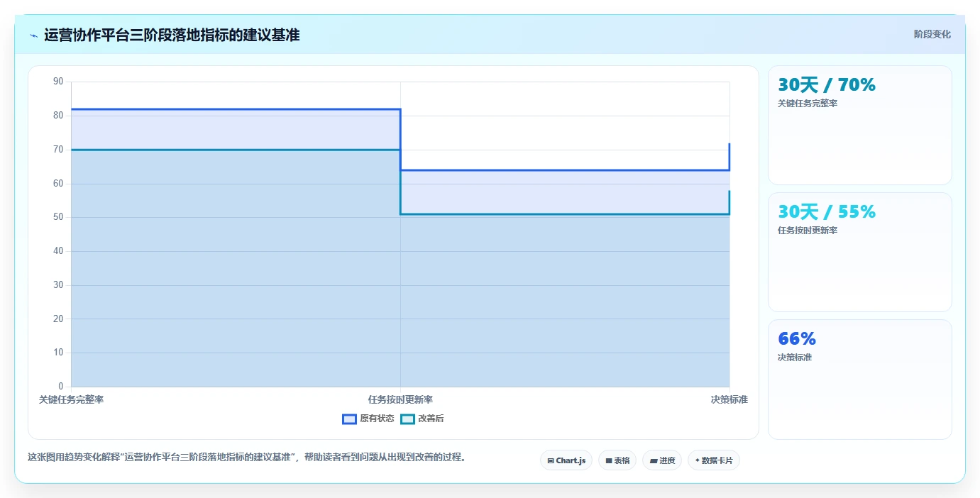Click the y-axis tick label 50
Viewport: 980px width, 498px height.
(58, 217)
